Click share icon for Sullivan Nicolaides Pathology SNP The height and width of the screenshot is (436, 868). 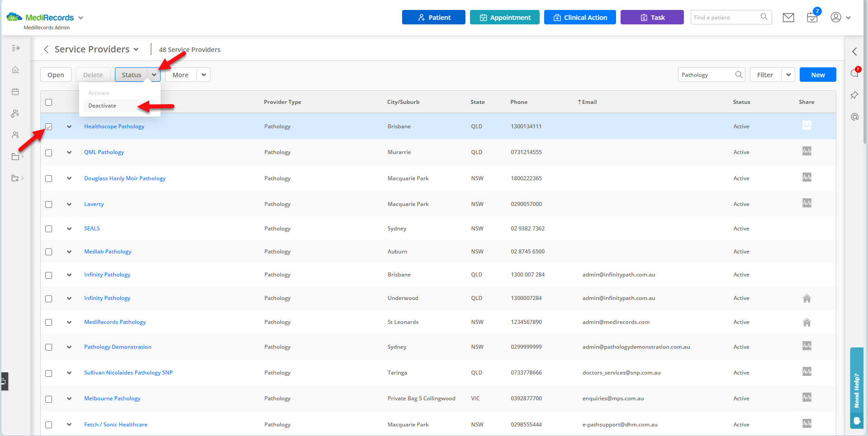pos(807,371)
